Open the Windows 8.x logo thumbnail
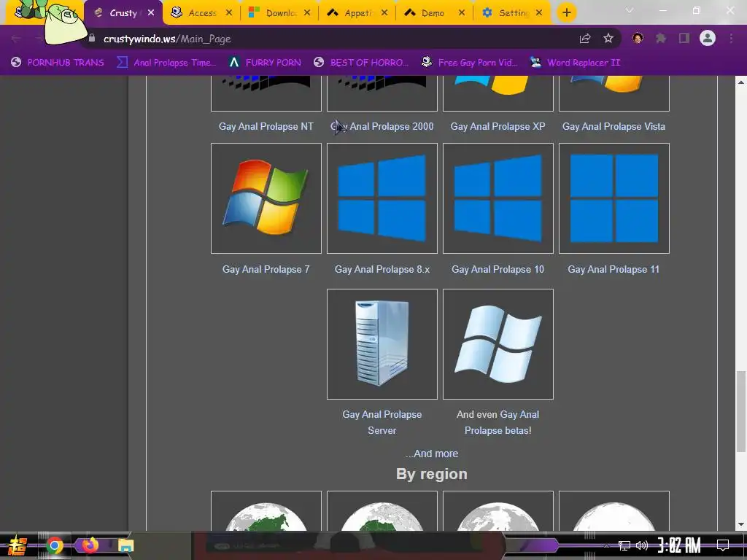 (382, 198)
